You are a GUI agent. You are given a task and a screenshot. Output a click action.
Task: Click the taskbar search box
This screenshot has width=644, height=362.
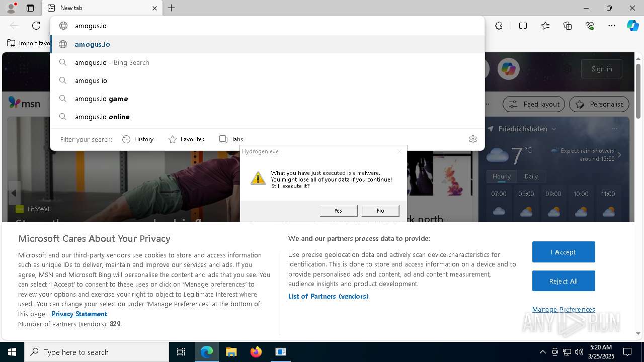click(97, 352)
